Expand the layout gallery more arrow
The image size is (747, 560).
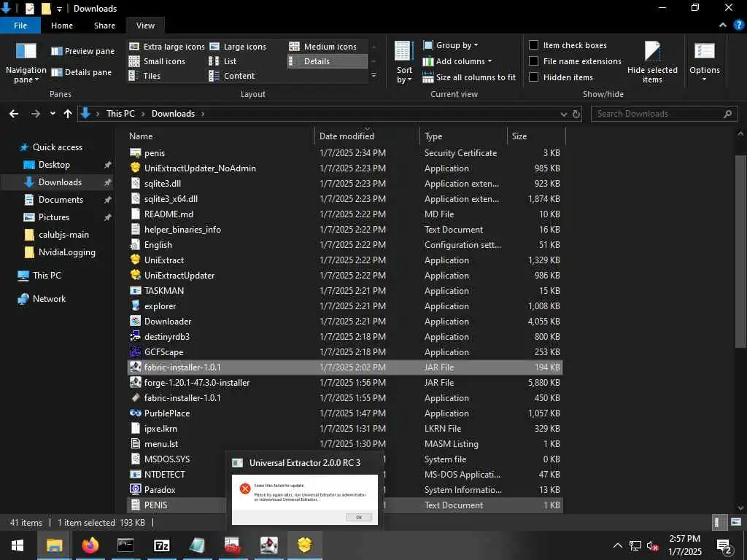coord(374,76)
